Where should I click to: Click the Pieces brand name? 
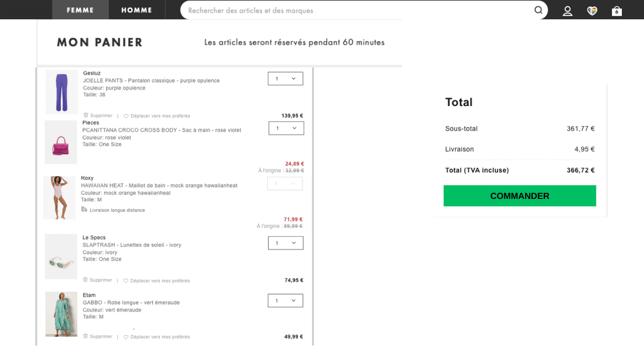click(x=91, y=123)
